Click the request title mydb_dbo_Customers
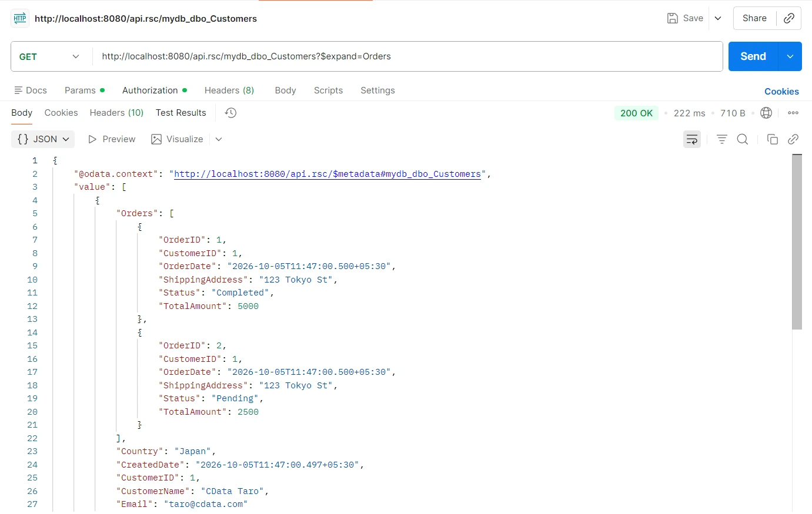 click(146, 19)
